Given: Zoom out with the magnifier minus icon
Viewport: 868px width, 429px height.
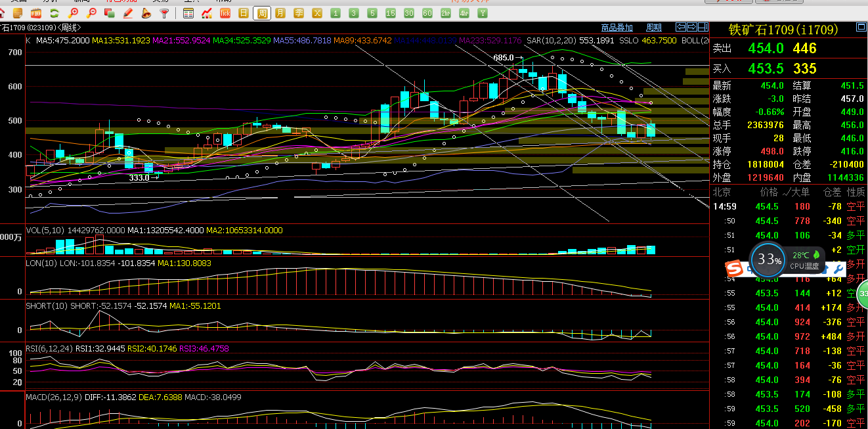Looking at the screenshot, I should (x=91, y=13).
